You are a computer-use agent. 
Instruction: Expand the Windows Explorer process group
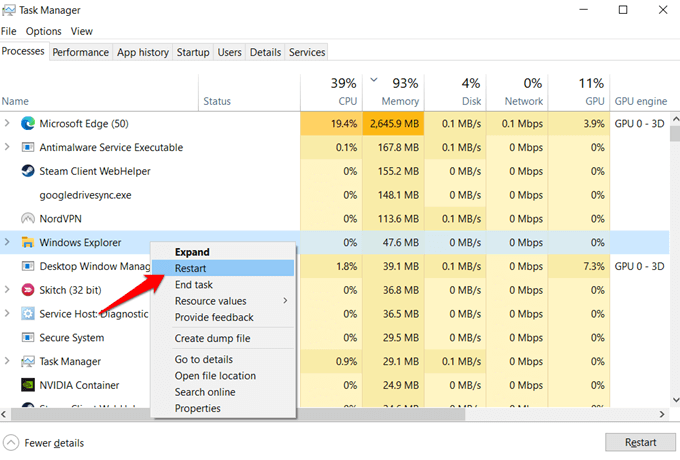[x=7, y=242]
